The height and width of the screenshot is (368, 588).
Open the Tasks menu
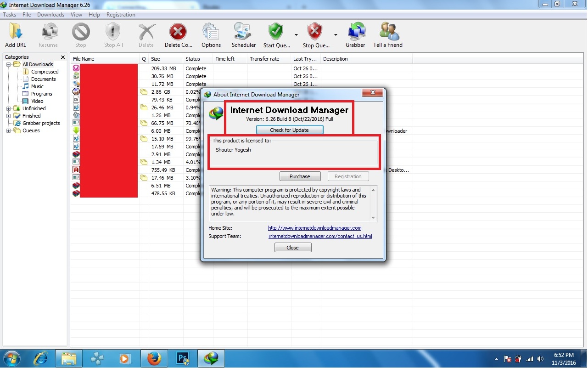10,15
